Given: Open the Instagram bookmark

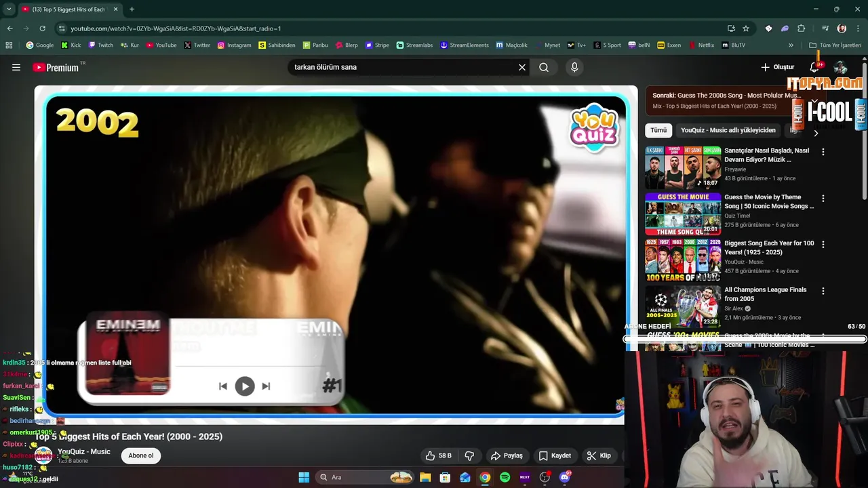Looking at the screenshot, I should pyautogui.click(x=234, y=45).
